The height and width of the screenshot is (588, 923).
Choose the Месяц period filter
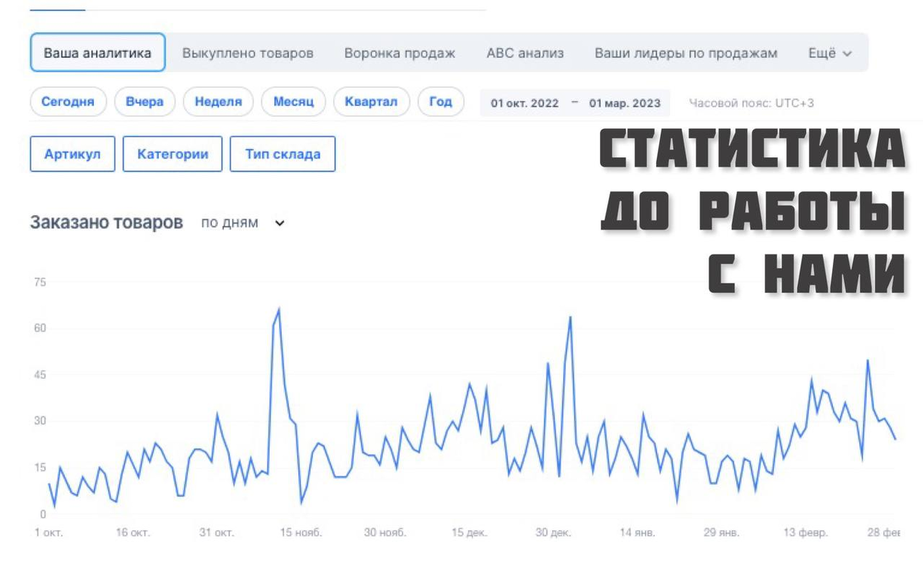point(294,101)
